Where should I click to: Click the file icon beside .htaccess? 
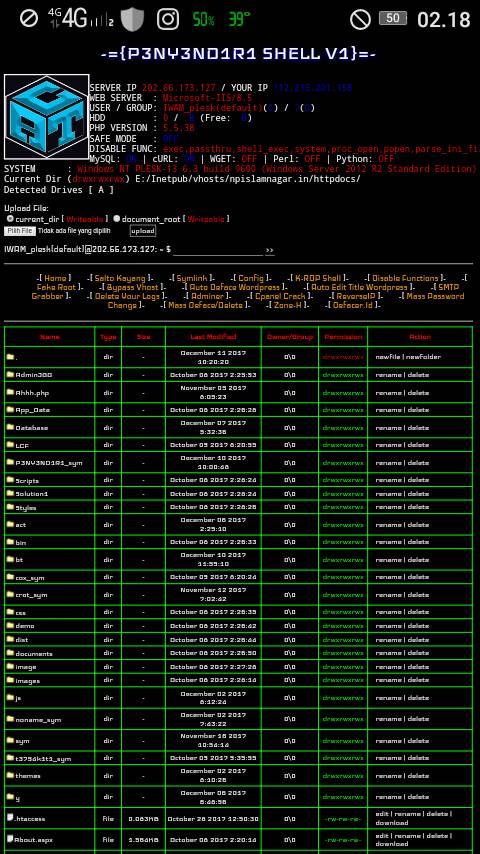(x=10, y=818)
